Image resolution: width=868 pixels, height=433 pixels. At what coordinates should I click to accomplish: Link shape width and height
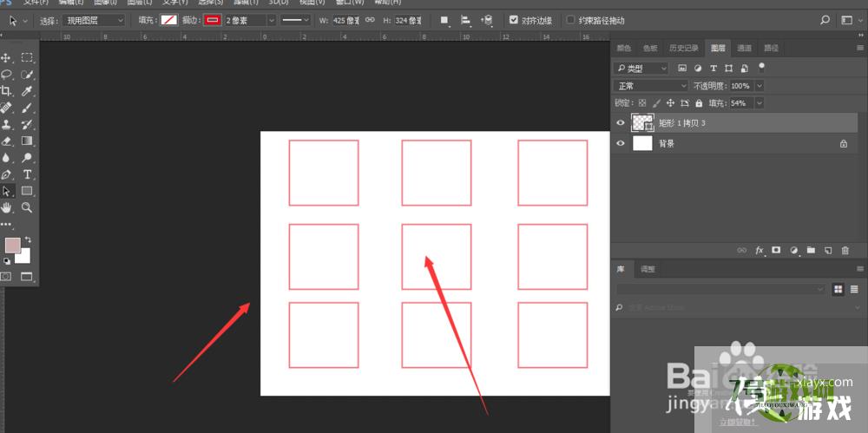370,20
